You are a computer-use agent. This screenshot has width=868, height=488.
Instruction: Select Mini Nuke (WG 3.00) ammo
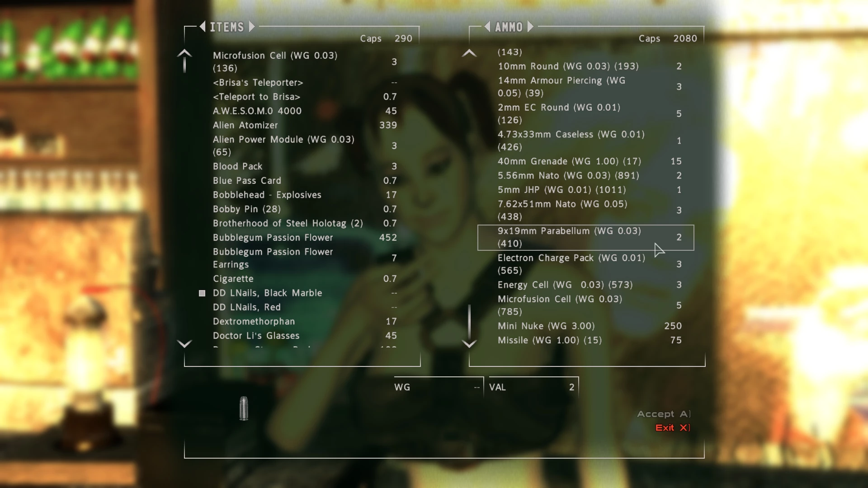point(590,326)
